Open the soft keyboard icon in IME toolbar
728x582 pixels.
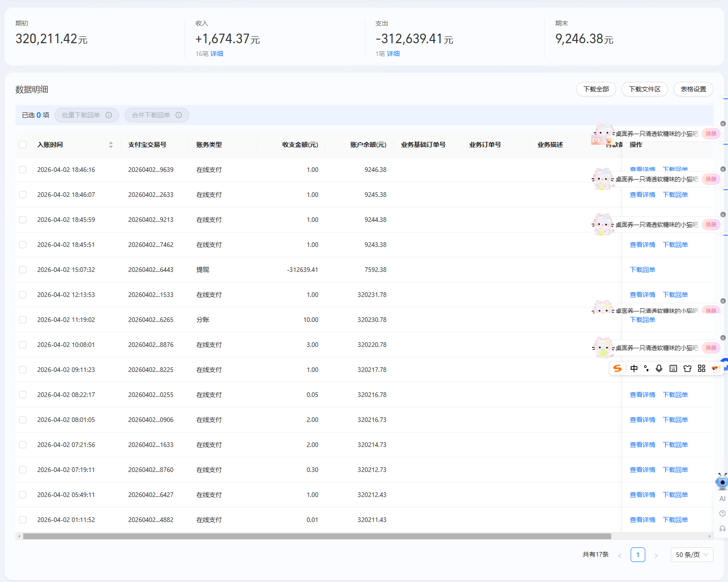coord(673,368)
